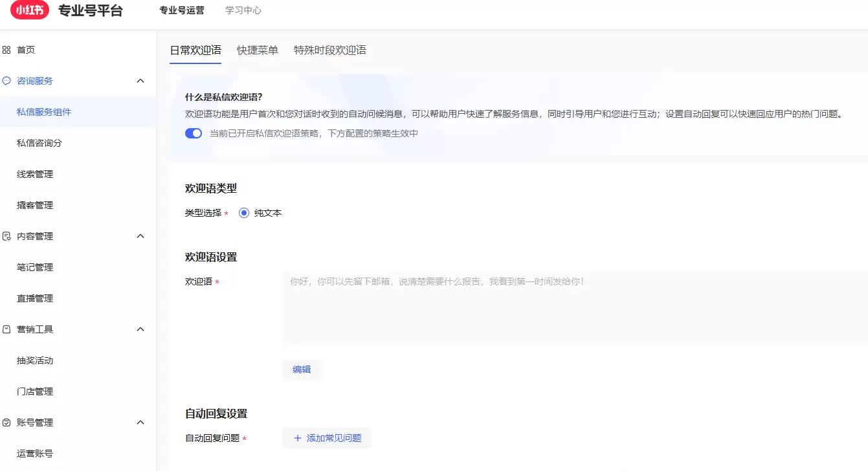Screen dimensions: 868x471
Task: Turn off the 私信欢迎语策略 switch
Action: coord(194,133)
